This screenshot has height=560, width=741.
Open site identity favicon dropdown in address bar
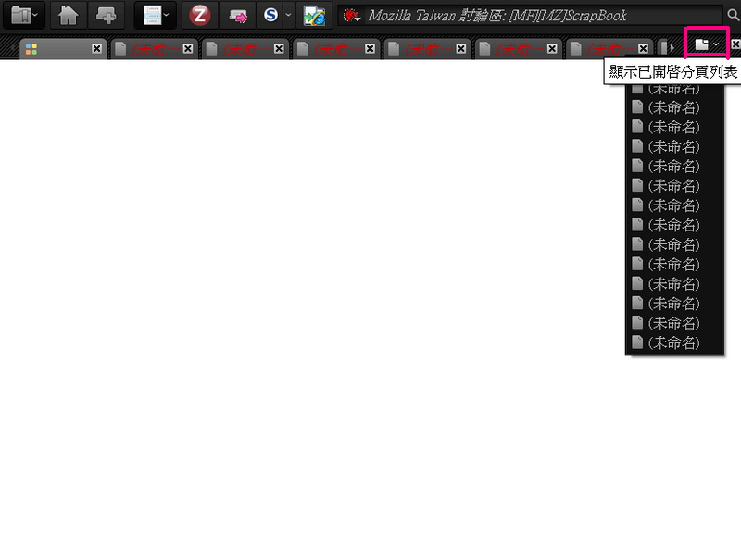[x=352, y=17]
